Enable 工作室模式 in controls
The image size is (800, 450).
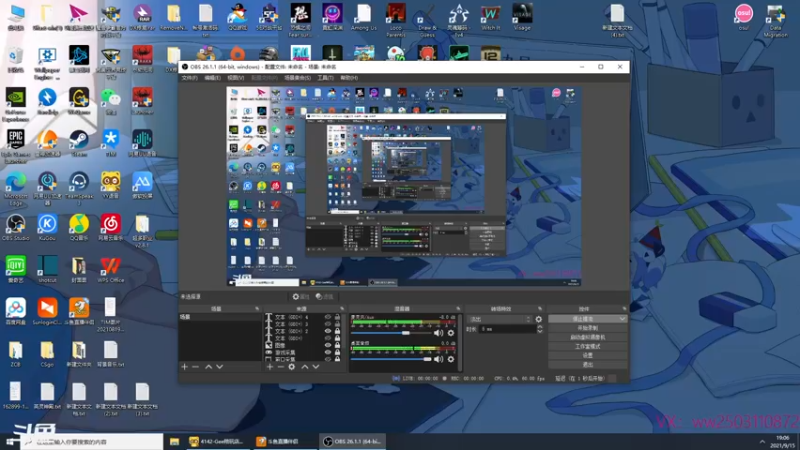(587, 346)
